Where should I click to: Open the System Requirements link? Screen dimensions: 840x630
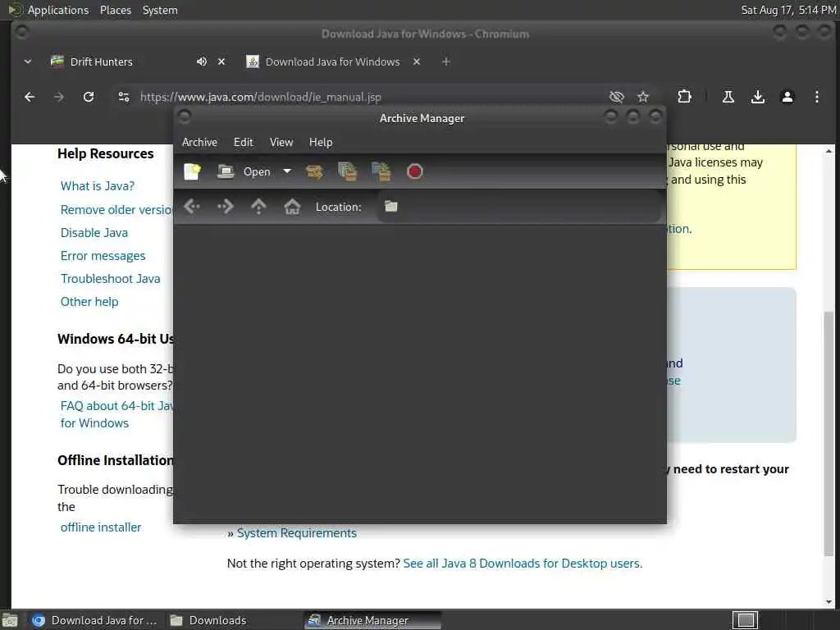[297, 533]
